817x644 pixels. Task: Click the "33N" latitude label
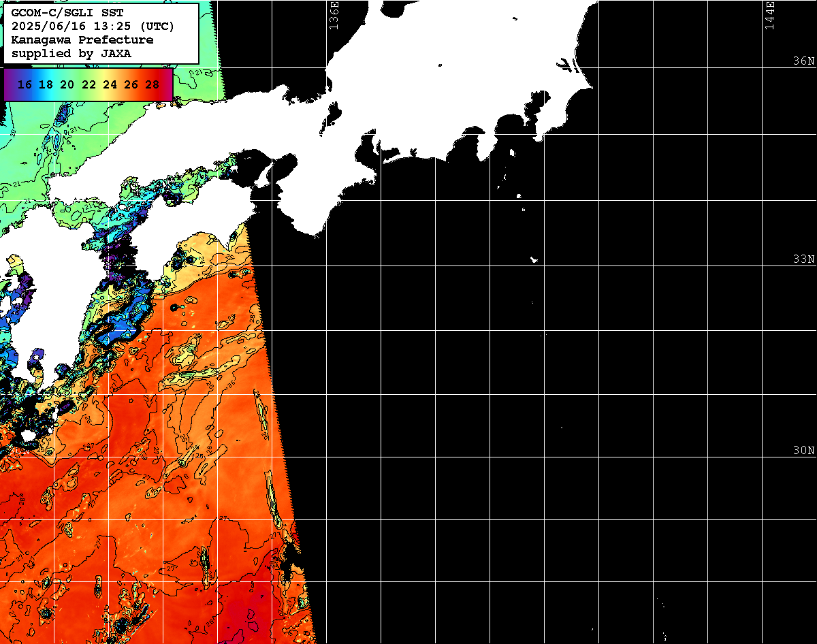(803, 259)
